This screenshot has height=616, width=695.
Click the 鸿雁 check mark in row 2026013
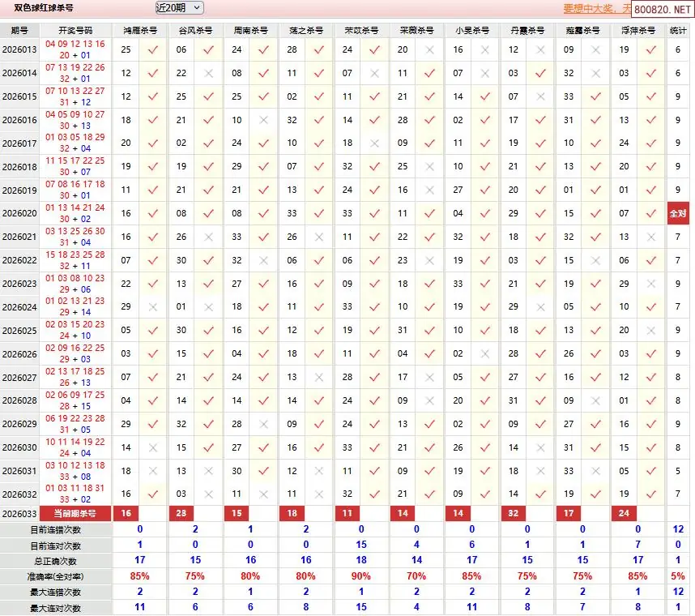coord(152,49)
